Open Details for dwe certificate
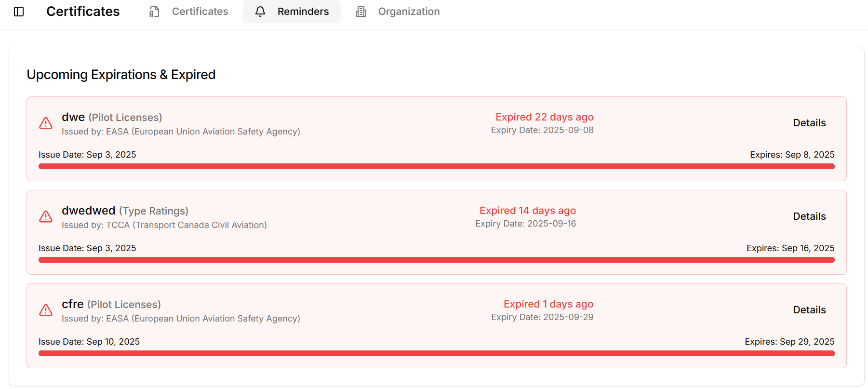 click(x=810, y=123)
